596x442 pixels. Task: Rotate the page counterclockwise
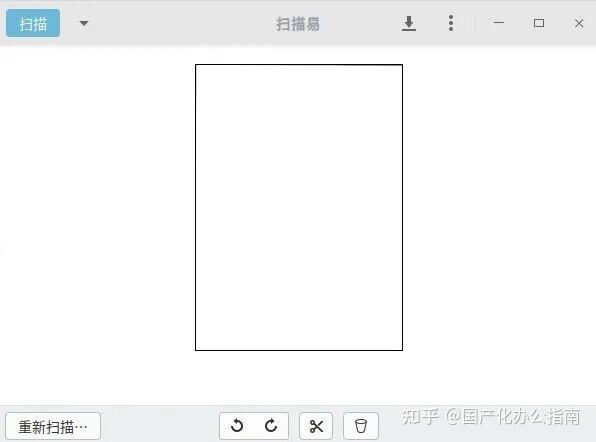coord(237,426)
